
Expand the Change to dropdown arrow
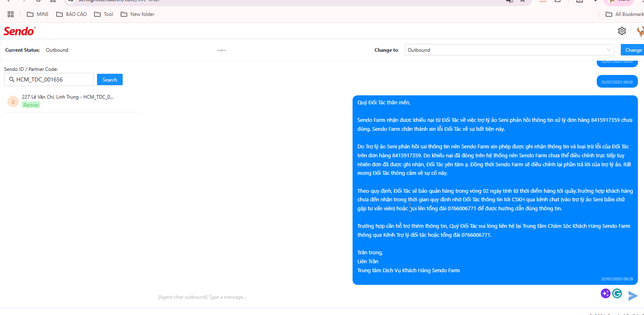click(x=609, y=50)
